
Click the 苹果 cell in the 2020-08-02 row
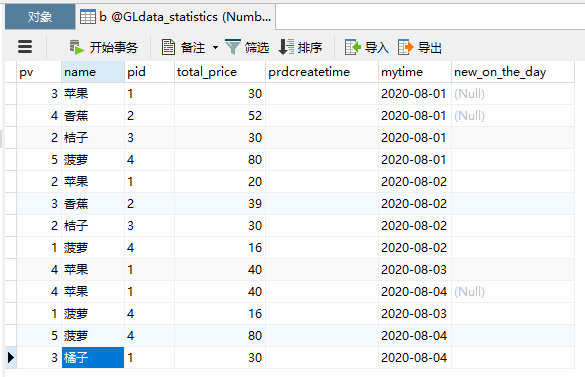tap(93, 182)
